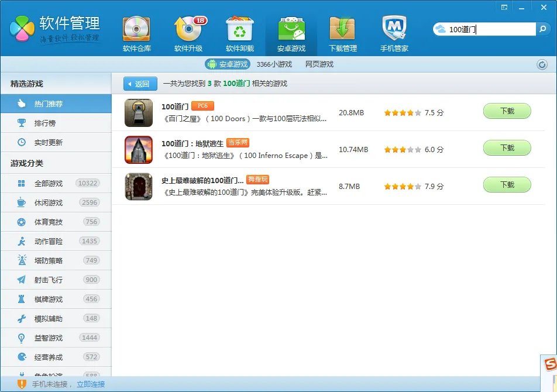Switch to the 网页游戏 tab
The width and height of the screenshot is (557, 392).
coord(319,64)
